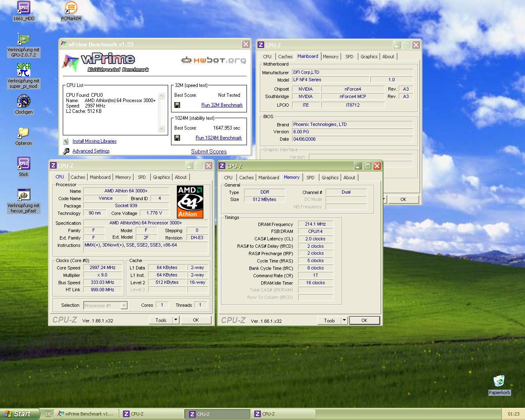Run the 1024M Benchmark link
Image resolution: width=525 pixels, height=420 pixels.
click(219, 138)
